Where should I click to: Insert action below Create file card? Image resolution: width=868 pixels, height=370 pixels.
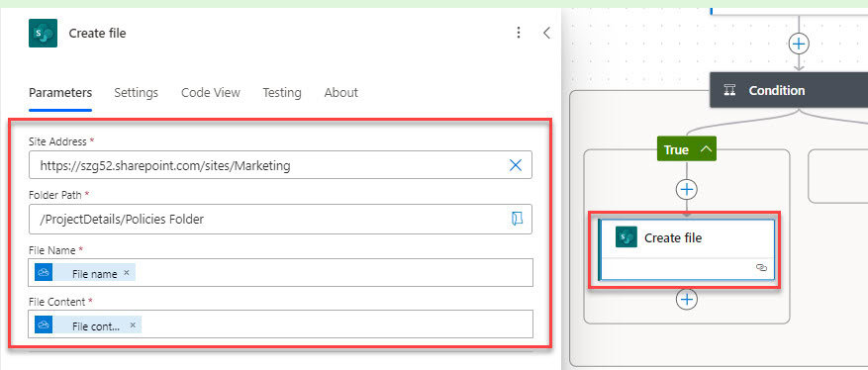tap(687, 299)
